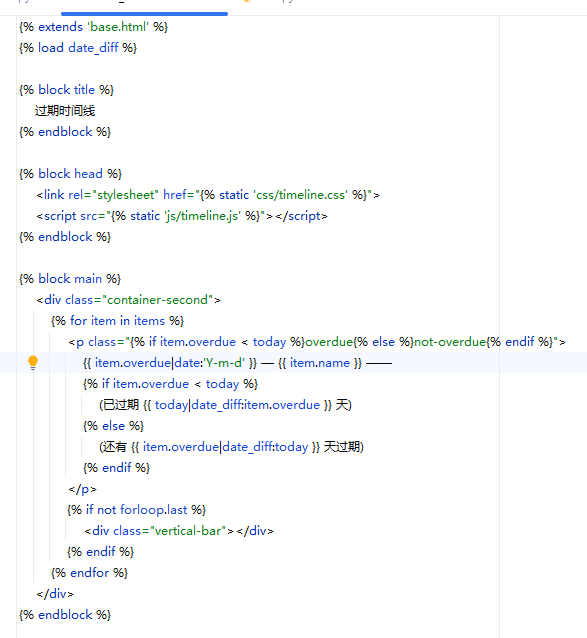Viewport: 587px width, 638px height.
Task: Click the 已过期 days-overdue line
Action: pyautogui.click(x=225, y=405)
